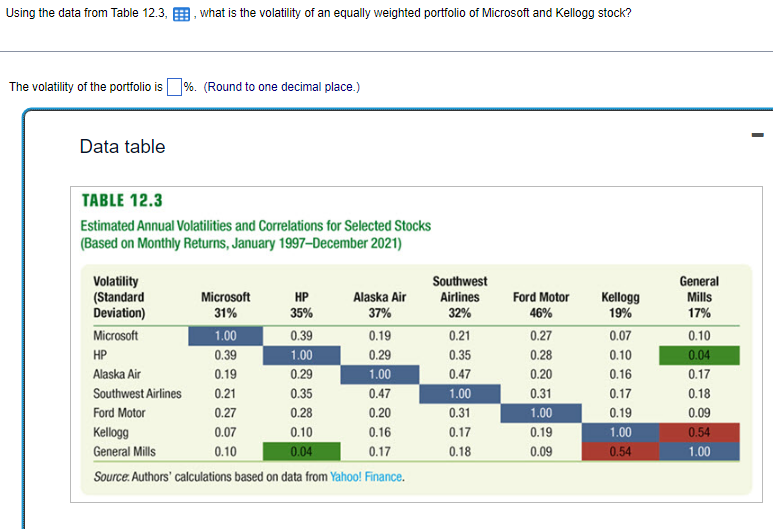The height and width of the screenshot is (529, 773).
Task: Click 0.27 in Microsoft row under Ford Motor
Action: click(541, 336)
